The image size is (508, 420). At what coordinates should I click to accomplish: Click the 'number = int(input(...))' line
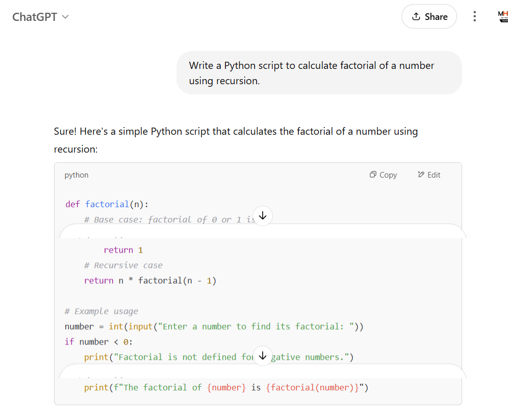[214, 327]
